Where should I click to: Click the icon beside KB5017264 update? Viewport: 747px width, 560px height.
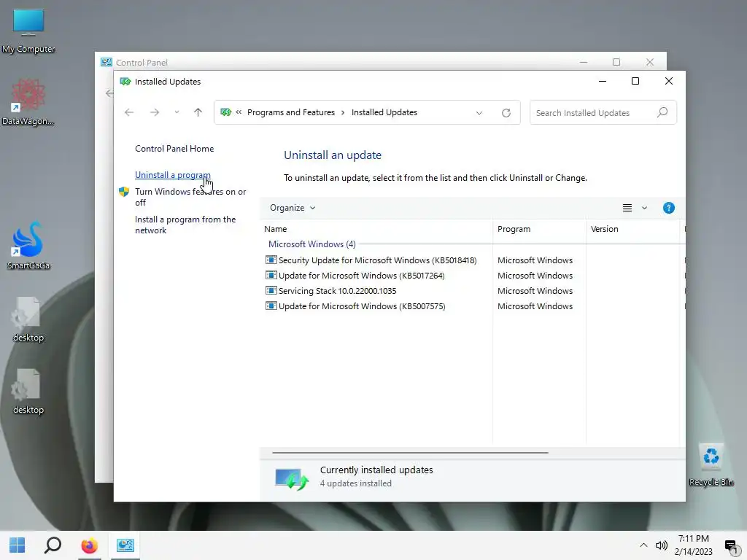(271, 275)
